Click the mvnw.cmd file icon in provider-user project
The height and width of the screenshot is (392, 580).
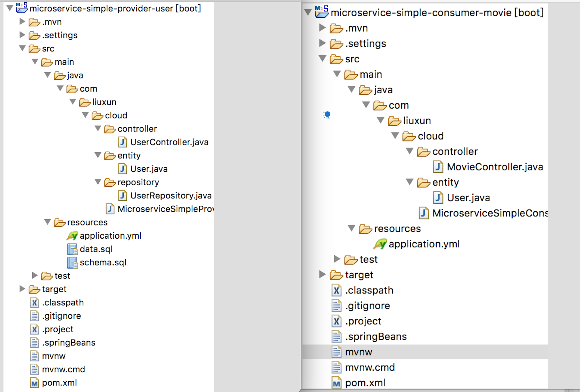pos(34,369)
